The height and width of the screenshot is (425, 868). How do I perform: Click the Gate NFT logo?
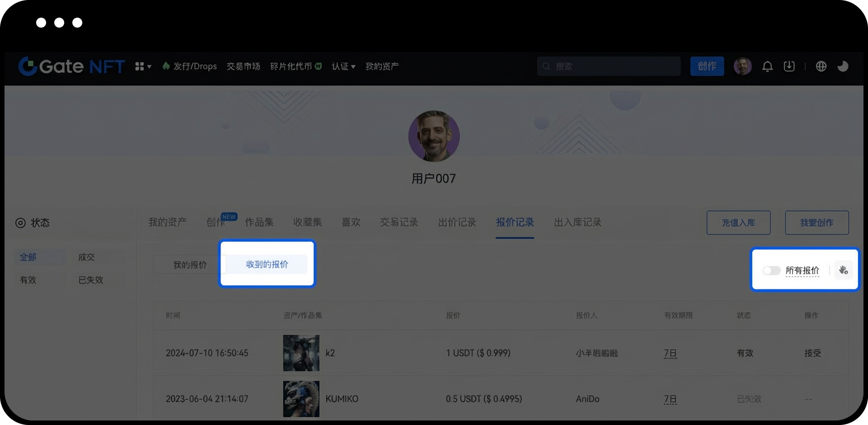(71, 66)
